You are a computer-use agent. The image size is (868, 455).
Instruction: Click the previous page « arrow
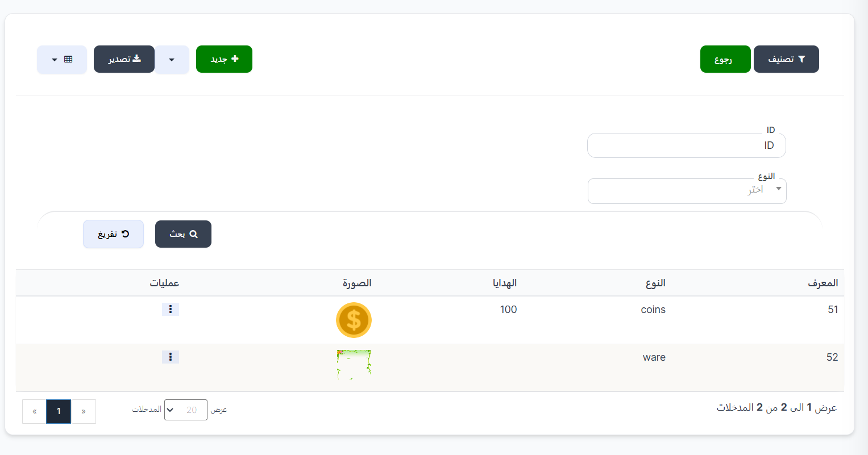(x=35, y=411)
